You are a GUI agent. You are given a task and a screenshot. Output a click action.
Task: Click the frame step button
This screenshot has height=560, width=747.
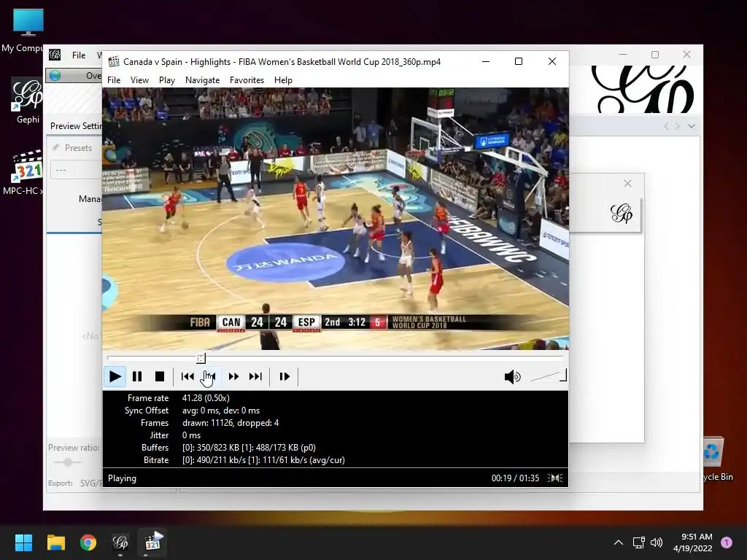point(285,377)
